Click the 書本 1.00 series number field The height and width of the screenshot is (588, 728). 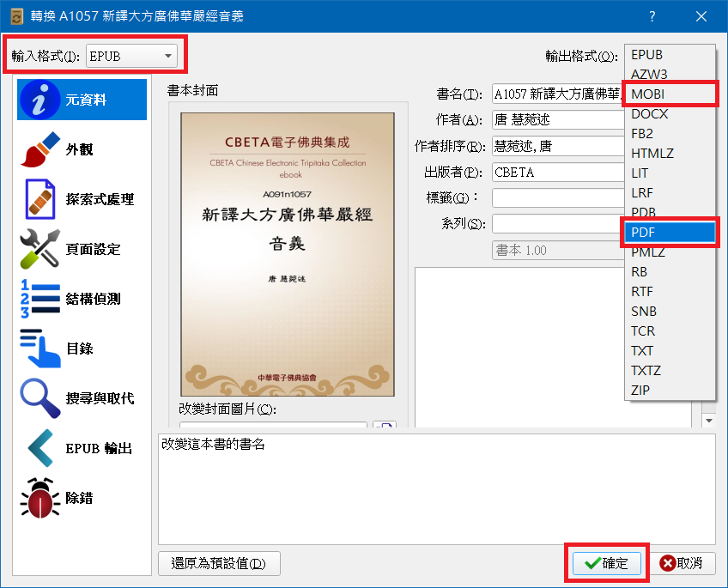(x=558, y=250)
